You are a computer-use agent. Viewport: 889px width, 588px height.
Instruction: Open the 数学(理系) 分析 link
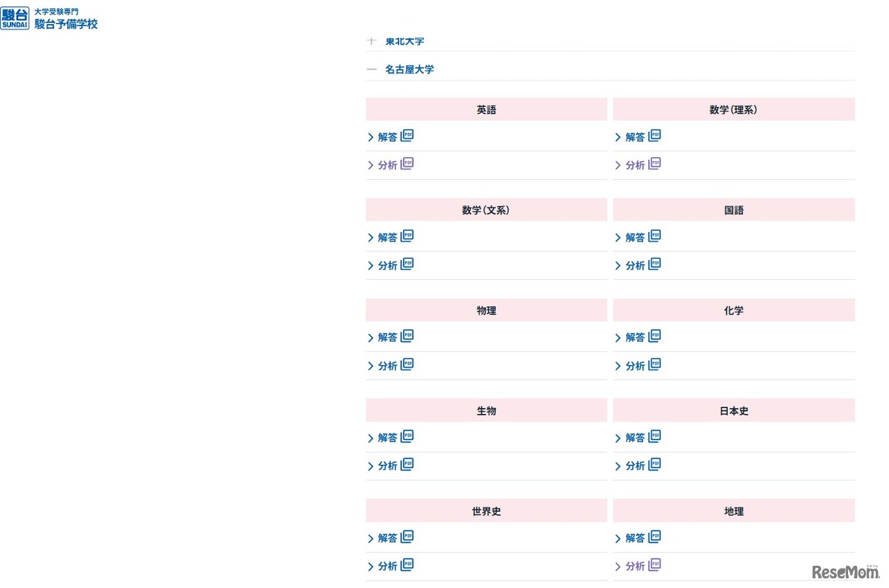click(635, 165)
